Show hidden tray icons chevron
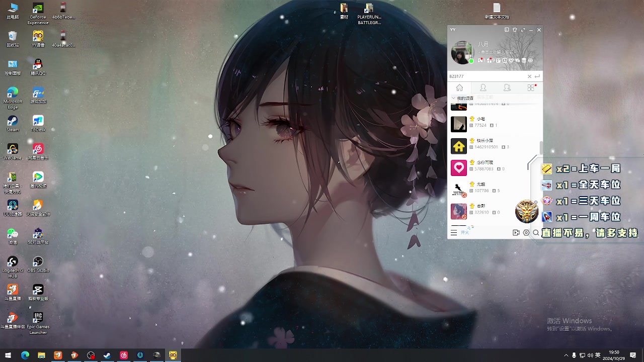The width and height of the screenshot is (644, 362). click(566, 355)
